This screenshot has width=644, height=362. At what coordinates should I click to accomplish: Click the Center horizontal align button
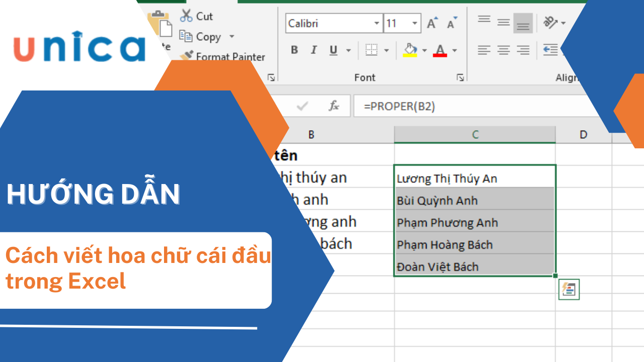pyautogui.click(x=503, y=50)
